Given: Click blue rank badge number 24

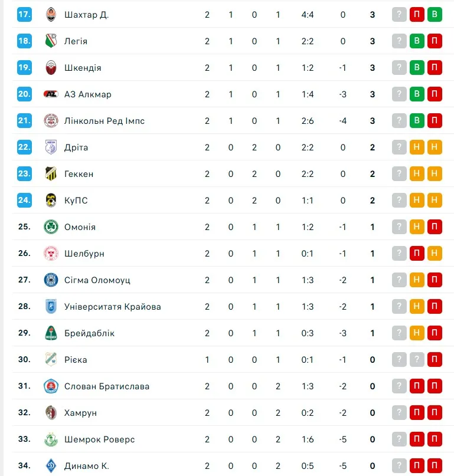Looking at the screenshot, I should 24,201.
